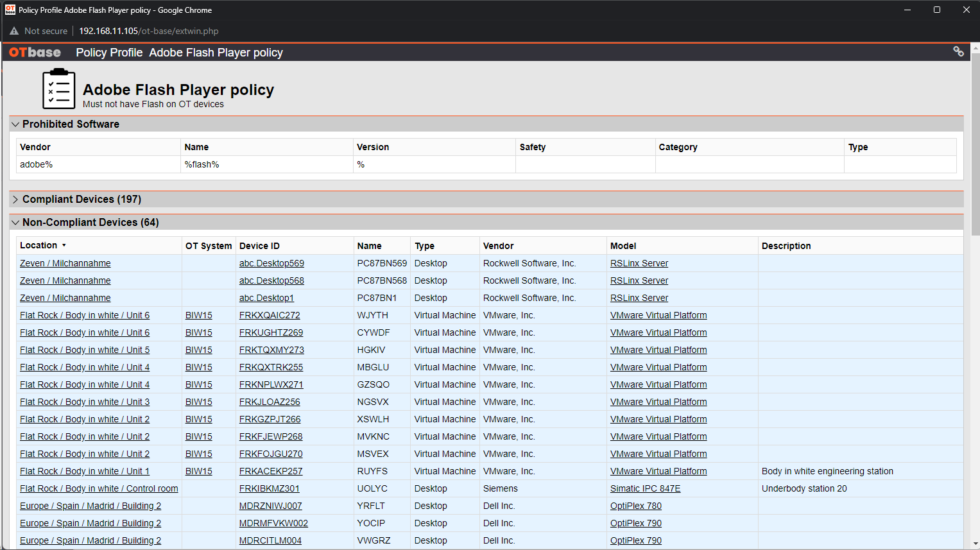This screenshot has height=550, width=980.
Task: Click the link icon in header bar
Action: click(x=958, y=52)
